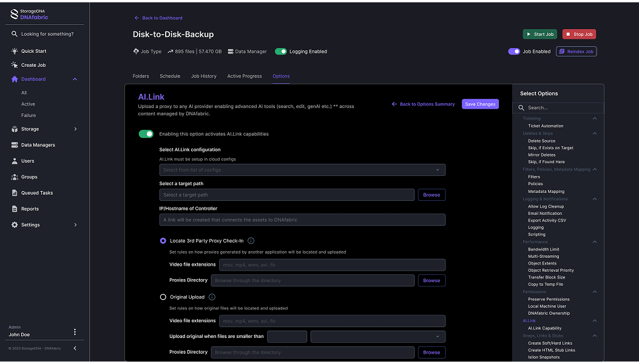Open Create Job from the sidebar icon
Screen dimensions: 639x364
point(15,65)
